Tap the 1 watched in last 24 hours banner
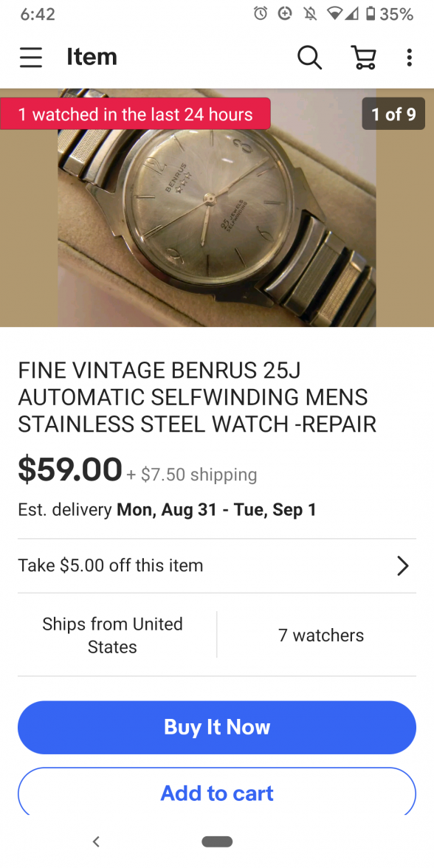434x868 pixels. point(135,114)
